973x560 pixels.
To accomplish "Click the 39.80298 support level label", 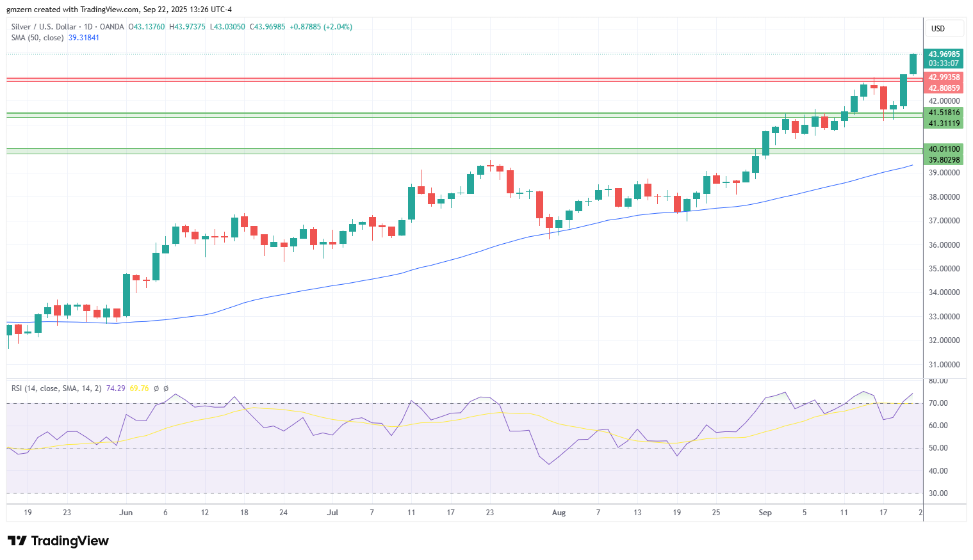I will (944, 160).
